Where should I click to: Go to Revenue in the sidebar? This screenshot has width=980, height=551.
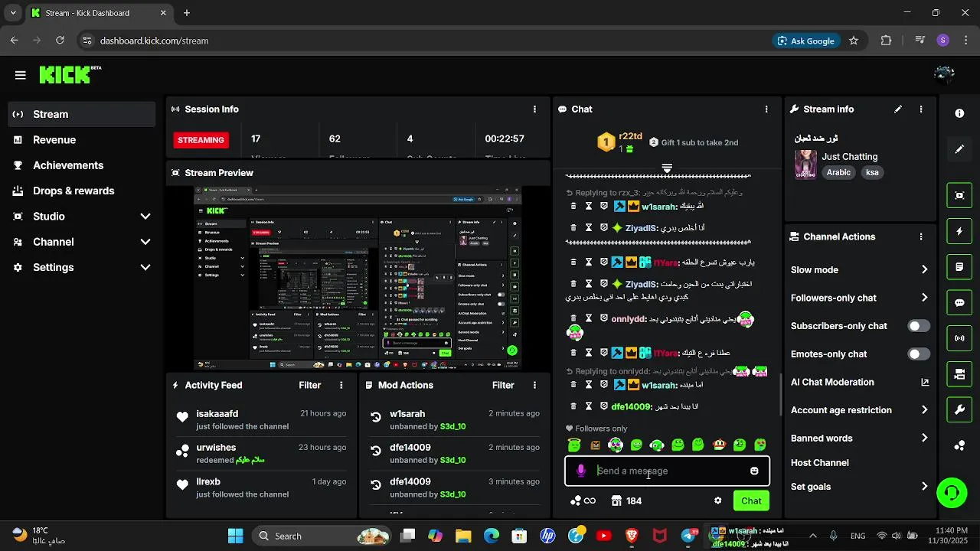[x=82, y=140]
